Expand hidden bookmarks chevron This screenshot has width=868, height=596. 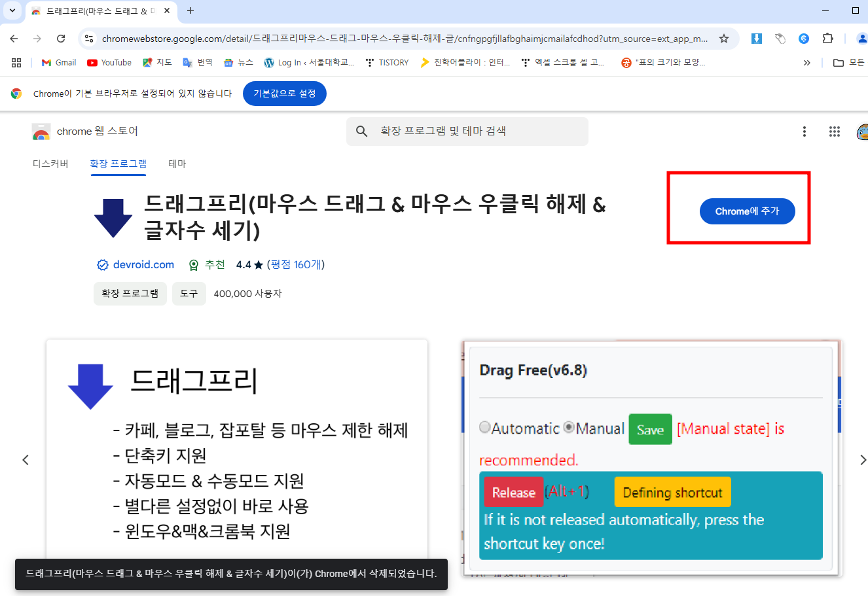[806, 63]
